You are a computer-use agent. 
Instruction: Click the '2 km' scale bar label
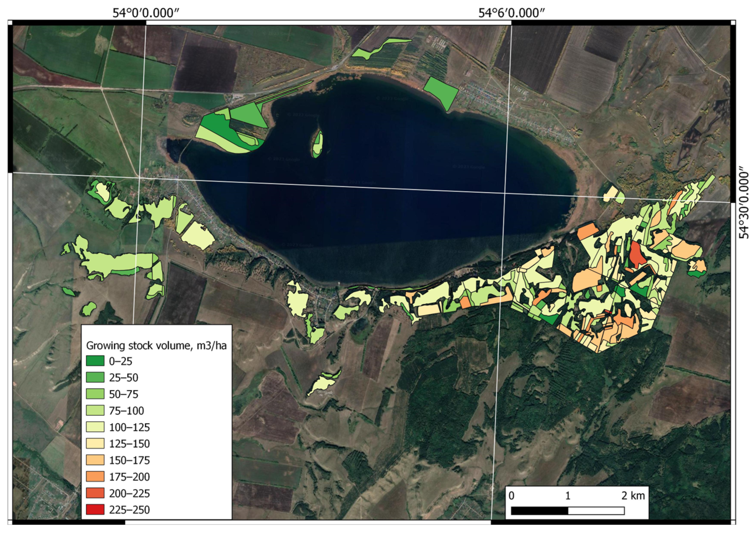point(633,495)
